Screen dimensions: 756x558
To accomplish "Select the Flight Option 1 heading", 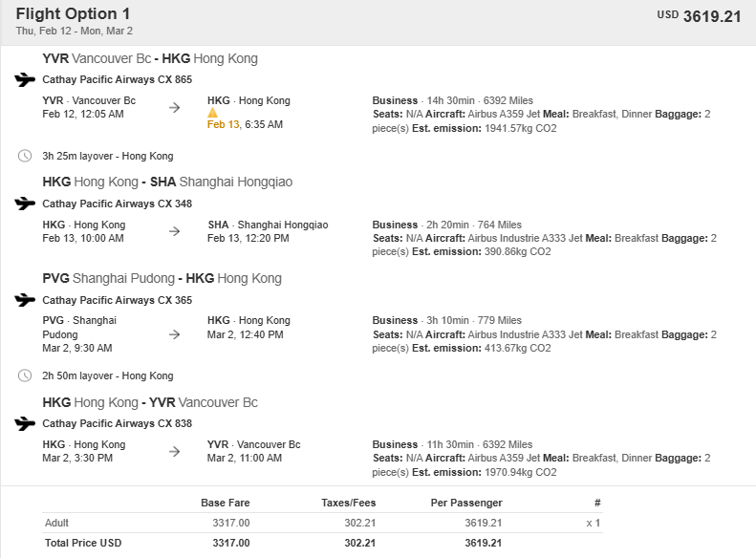I will pos(73,13).
